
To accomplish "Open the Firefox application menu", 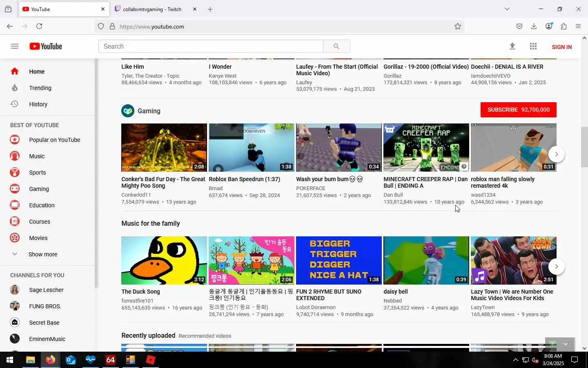I will [x=578, y=26].
